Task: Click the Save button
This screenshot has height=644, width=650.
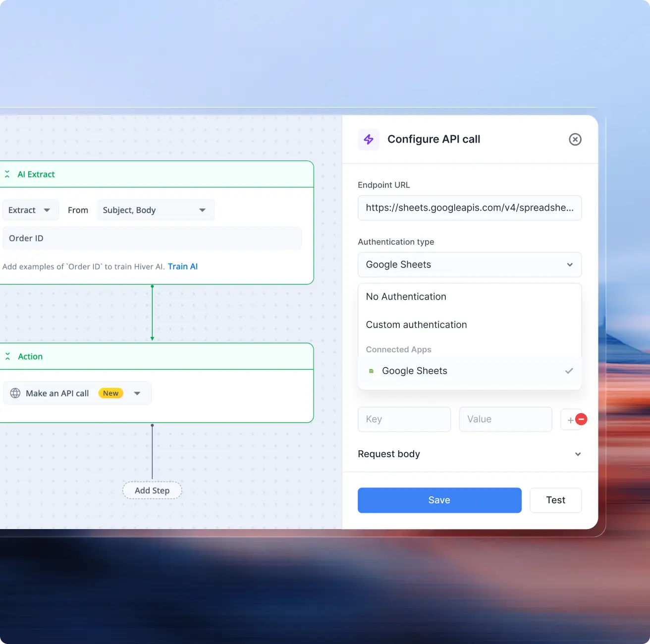Action: pos(439,500)
